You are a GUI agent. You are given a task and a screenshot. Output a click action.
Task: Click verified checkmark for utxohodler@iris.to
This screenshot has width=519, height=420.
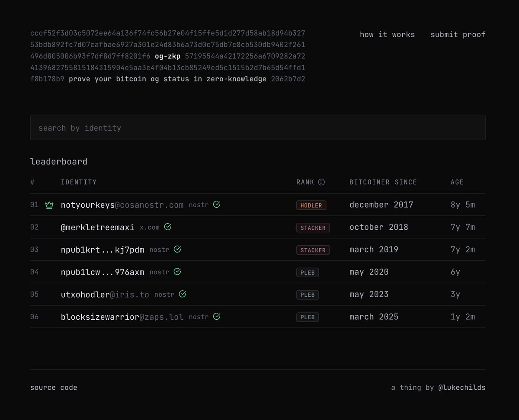click(183, 294)
